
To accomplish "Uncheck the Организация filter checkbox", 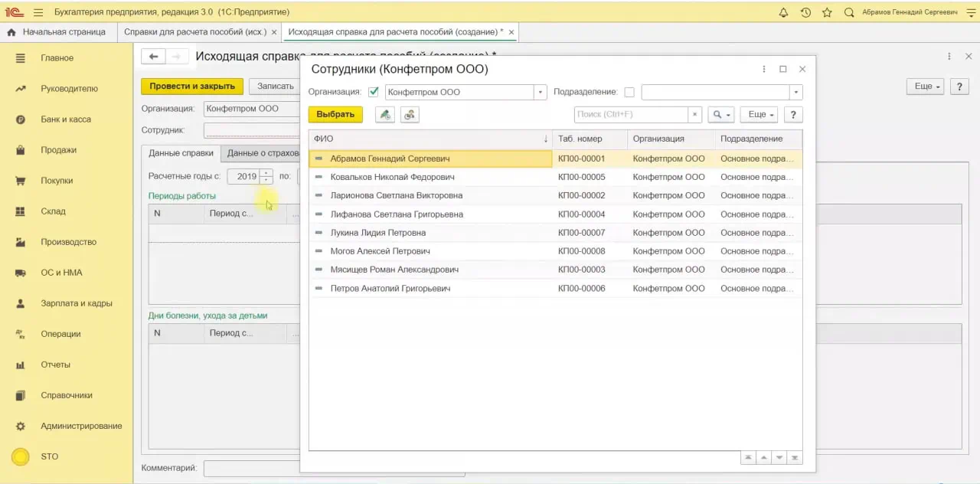I will click(x=374, y=92).
